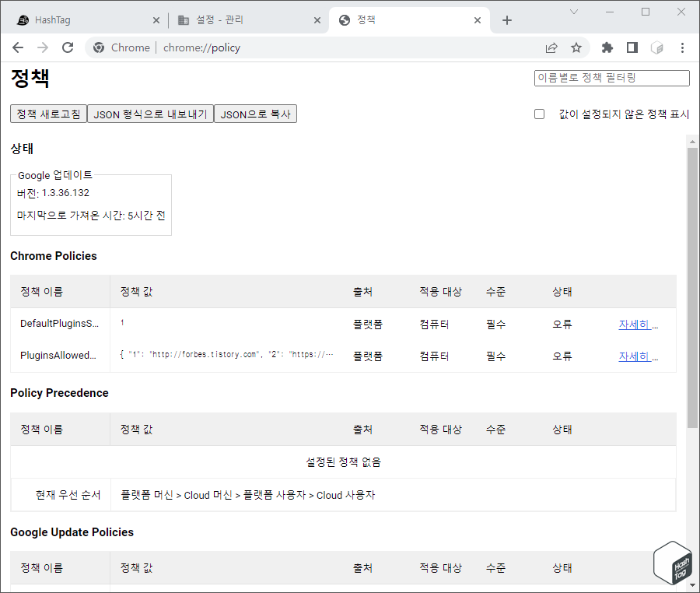
Task: Click the JSON으로 복사 button
Action: pyautogui.click(x=258, y=113)
